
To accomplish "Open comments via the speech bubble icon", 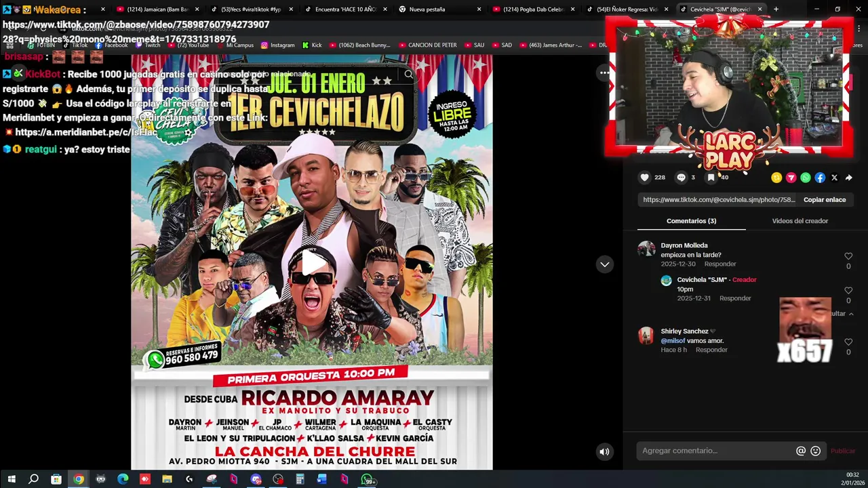I will (681, 178).
